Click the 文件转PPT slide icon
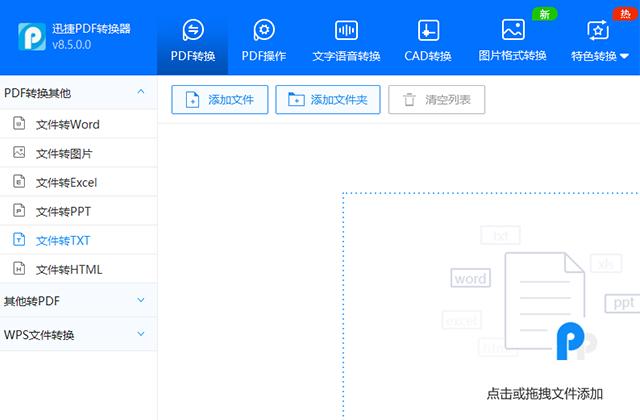The image size is (640, 420). click(19, 210)
